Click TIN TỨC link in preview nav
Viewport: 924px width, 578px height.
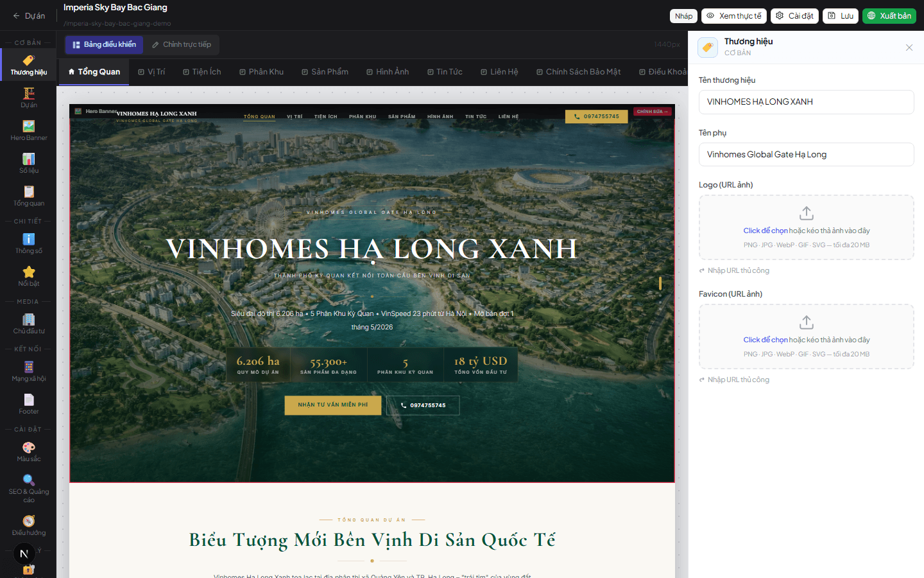pyautogui.click(x=475, y=117)
